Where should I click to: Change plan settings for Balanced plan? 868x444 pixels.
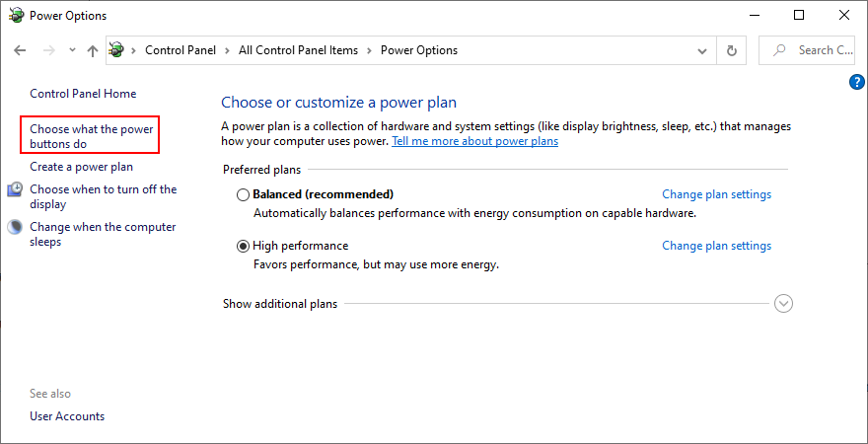point(716,194)
